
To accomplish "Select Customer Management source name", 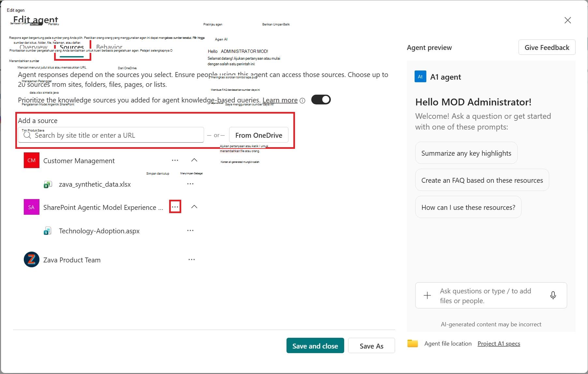I will (79, 161).
